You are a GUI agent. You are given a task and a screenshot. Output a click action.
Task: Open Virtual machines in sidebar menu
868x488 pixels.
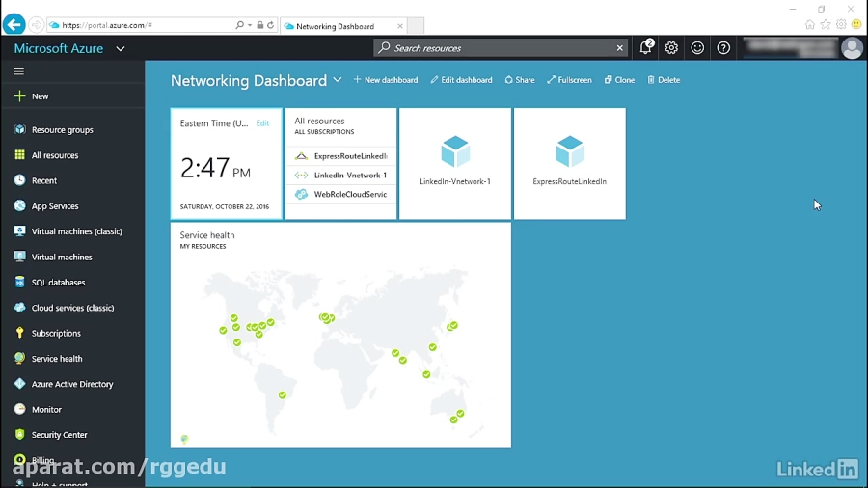62,258
